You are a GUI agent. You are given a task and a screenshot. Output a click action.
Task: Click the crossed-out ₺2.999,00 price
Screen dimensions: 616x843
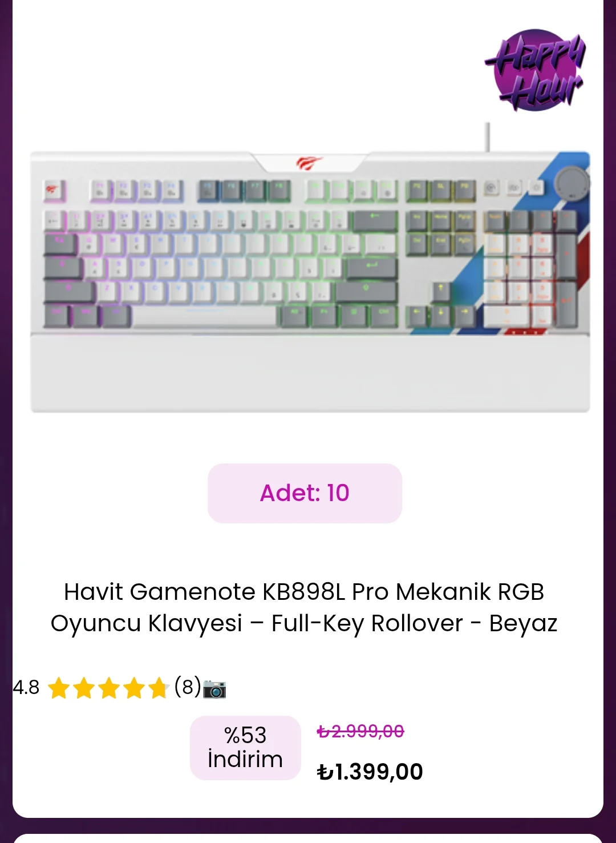coord(360,731)
